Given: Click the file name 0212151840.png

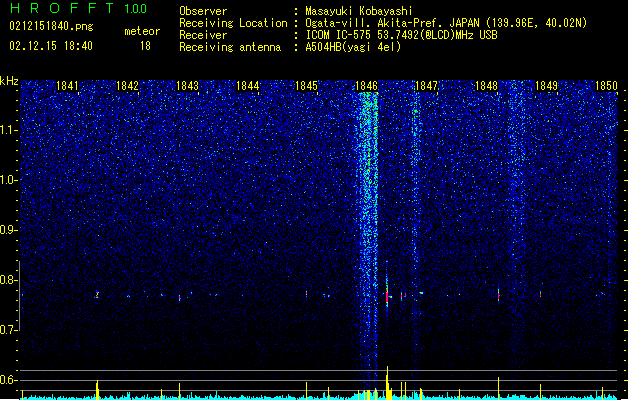Looking at the screenshot, I should click(x=51, y=26).
